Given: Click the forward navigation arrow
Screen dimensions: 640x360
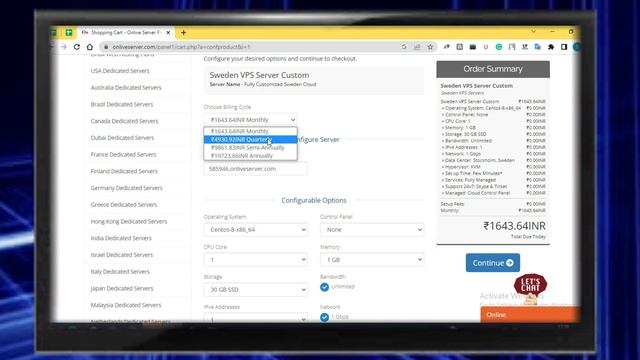Looking at the screenshot, I should coord(64,47).
